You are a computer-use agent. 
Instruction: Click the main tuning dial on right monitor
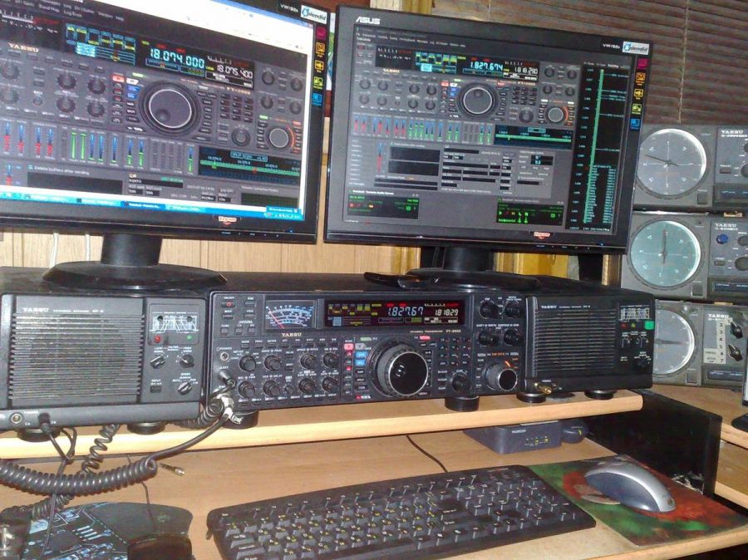click(477, 100)
